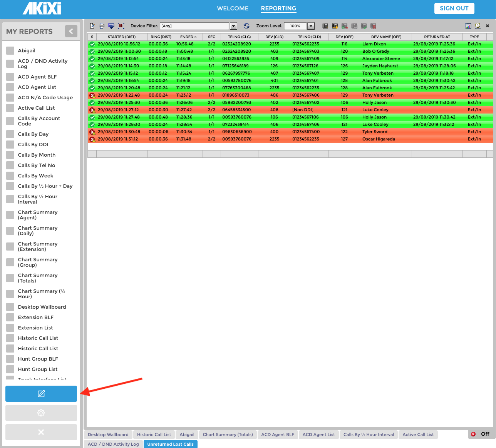Switch to the Historic Call List tab
496x448 pixels.
(x=154, y=435)
